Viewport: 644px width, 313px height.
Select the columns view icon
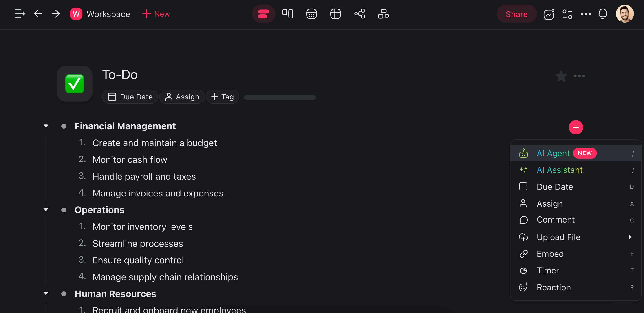coord(287,14)
